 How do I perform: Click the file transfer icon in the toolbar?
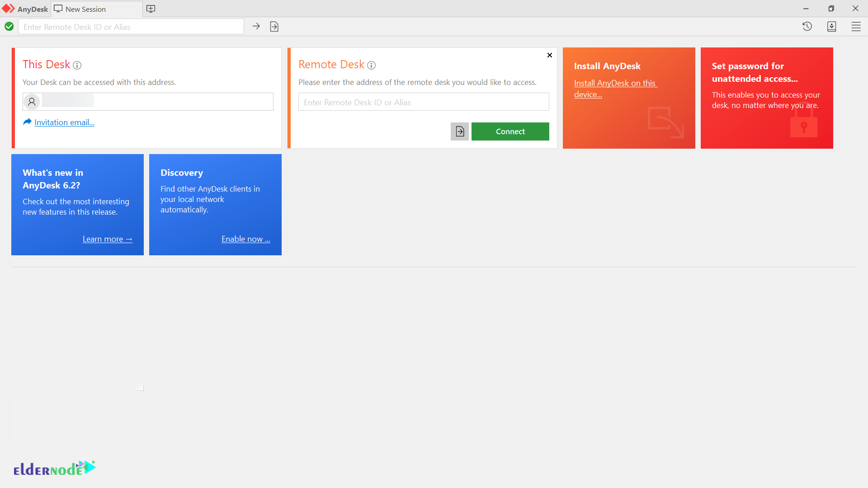(274, 27)
